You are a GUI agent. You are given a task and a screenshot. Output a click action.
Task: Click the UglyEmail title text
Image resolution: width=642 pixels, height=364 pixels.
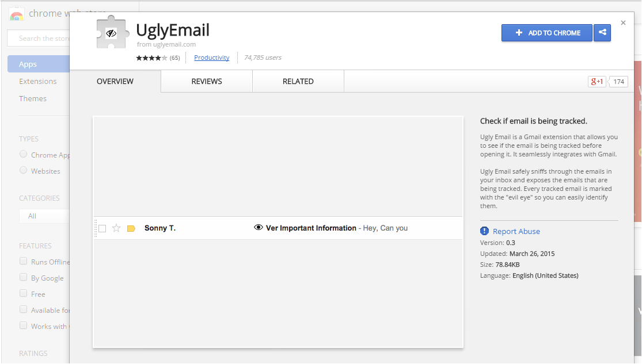(173, 30)
